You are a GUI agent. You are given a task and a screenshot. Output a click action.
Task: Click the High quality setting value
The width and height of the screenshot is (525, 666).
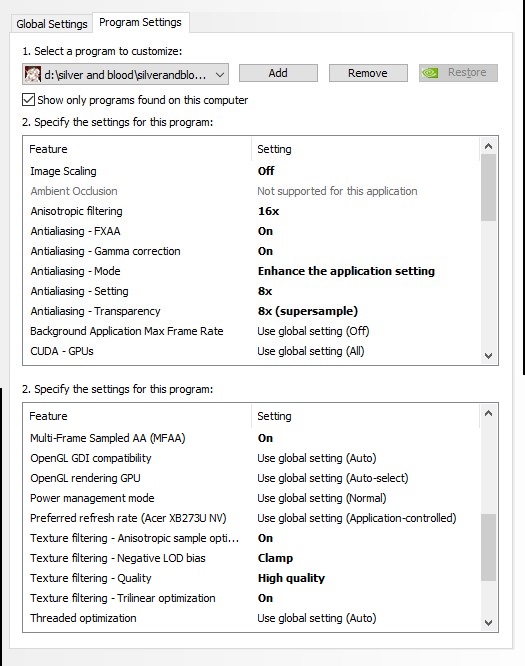pyautogui.click(x=291, y=578)
